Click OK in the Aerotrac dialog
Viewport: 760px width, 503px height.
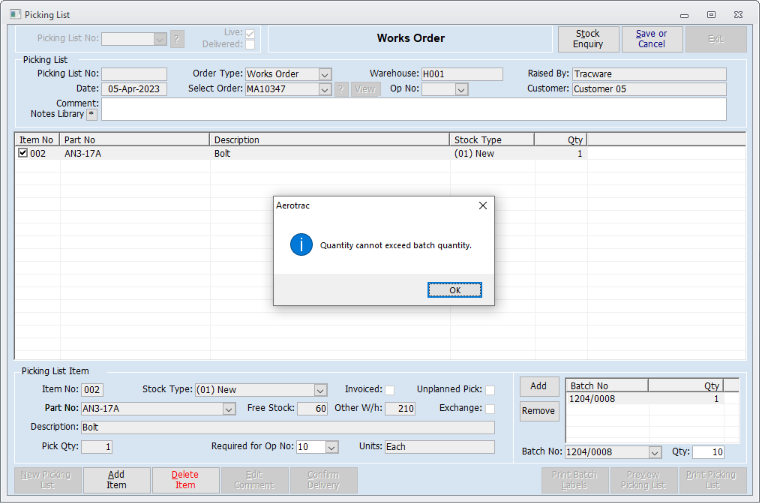point(454,290)
